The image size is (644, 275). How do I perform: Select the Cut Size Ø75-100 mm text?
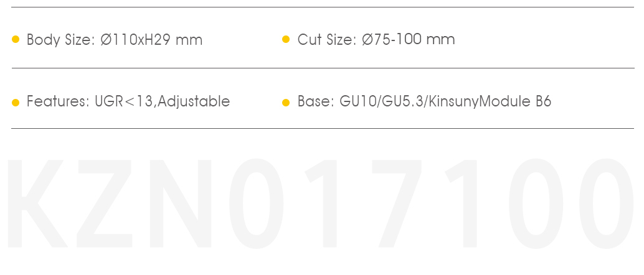coord(376,39)
